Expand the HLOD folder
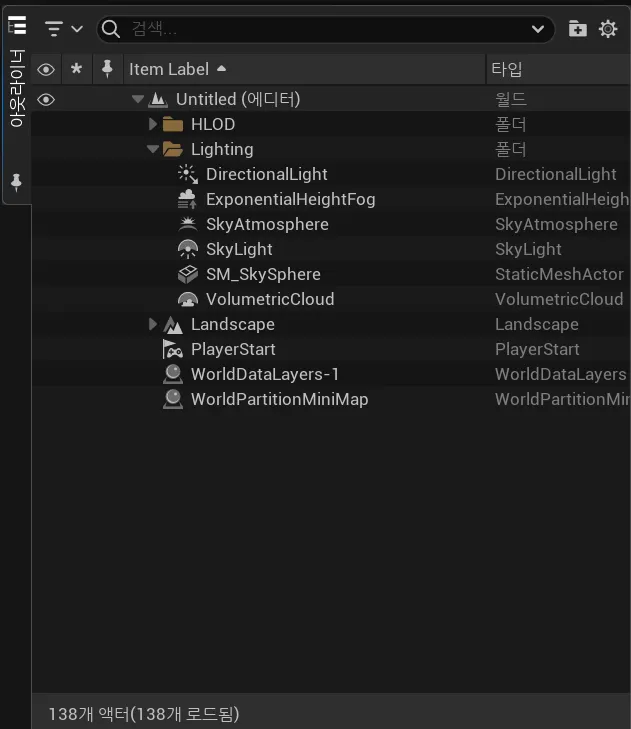Screen dimensions: 631x729 pos(153,124)
